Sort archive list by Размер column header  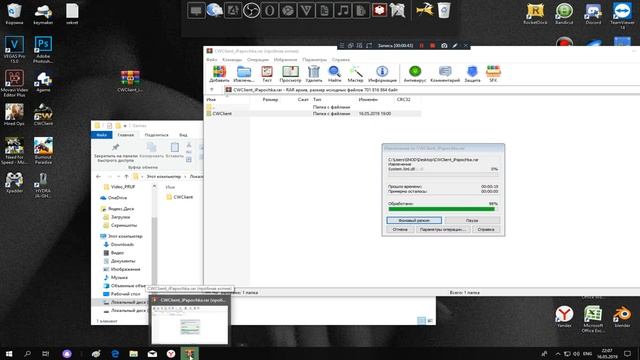[270, 99]
